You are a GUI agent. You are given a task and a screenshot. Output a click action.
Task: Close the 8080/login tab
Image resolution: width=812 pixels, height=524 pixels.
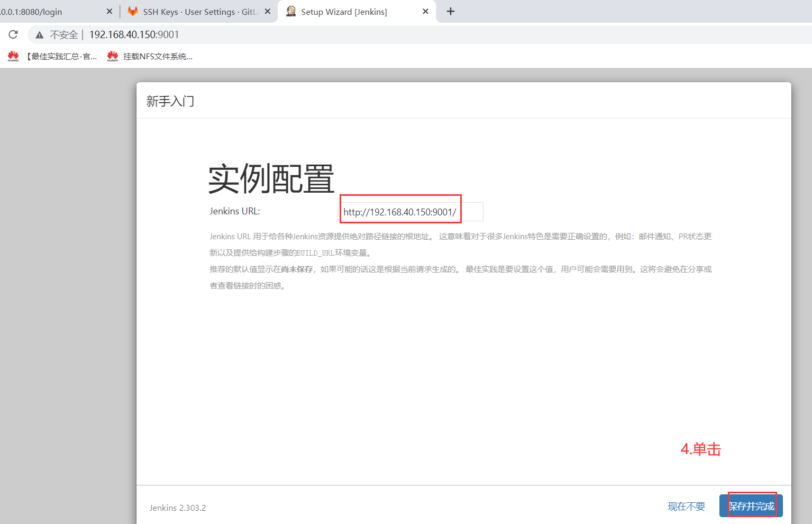[x=110, y=11]
